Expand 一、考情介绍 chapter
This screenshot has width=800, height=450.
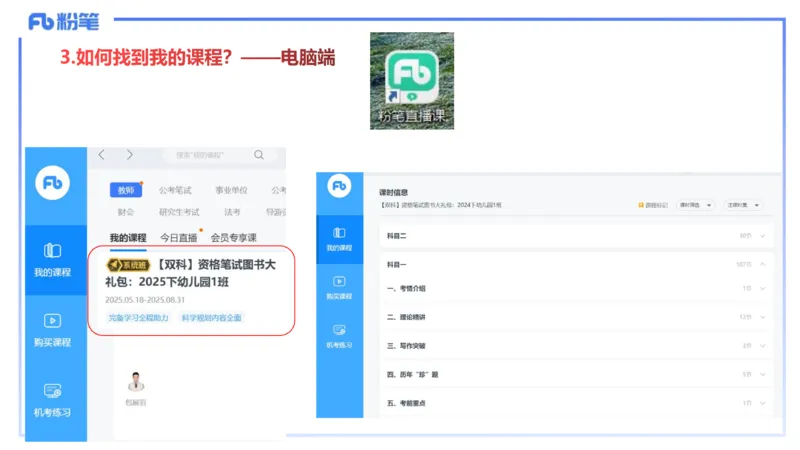click(x=577, y=288)
